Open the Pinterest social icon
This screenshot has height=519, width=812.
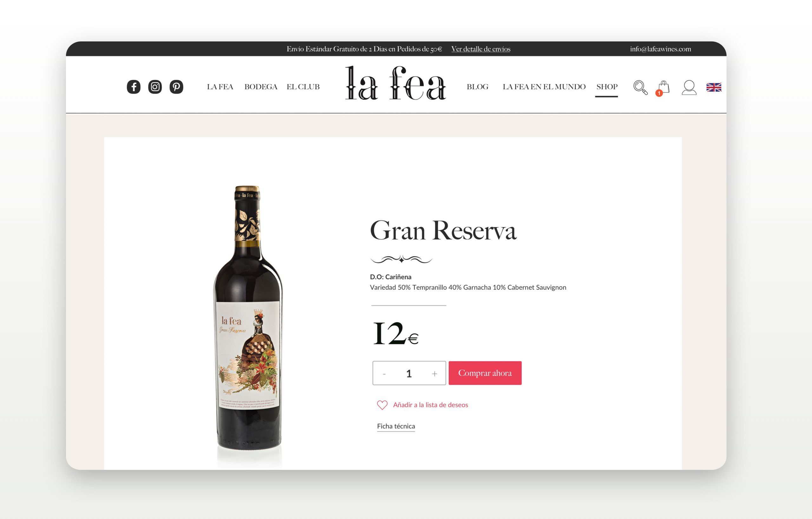[176, 87]
